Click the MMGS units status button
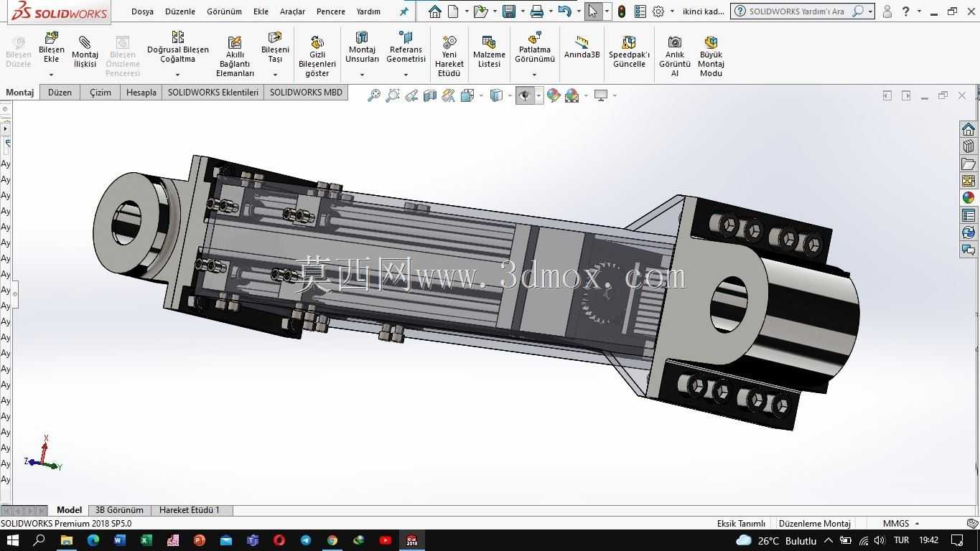The height and width of the screenshot is (551, 980). 896,524
